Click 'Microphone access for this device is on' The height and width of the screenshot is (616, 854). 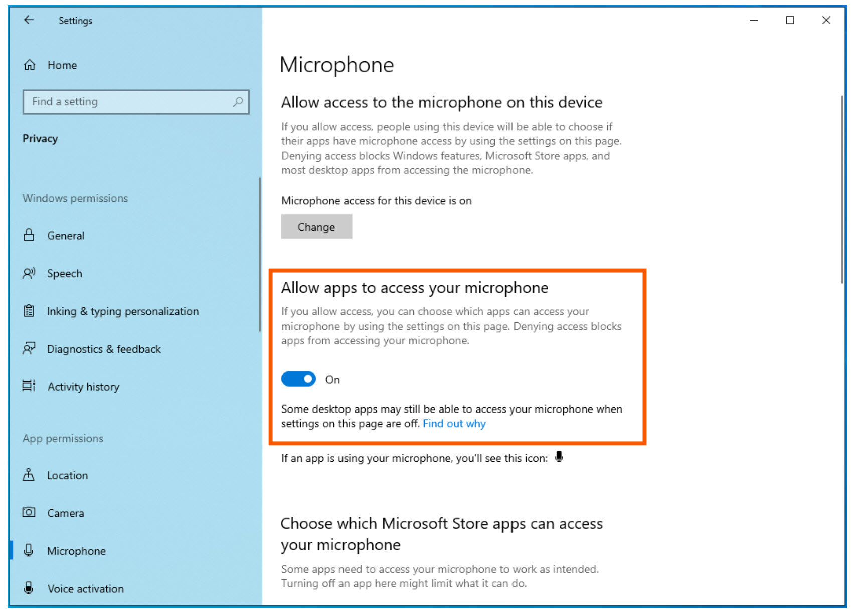[x=376, y=201]
